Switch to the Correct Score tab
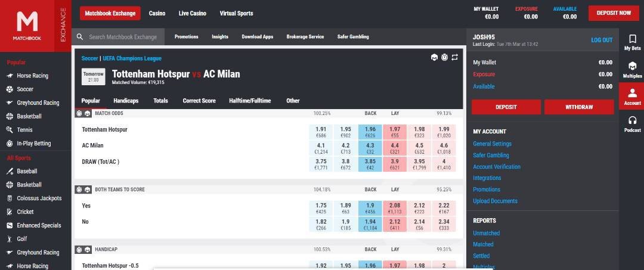644x270 pixels. pos(199,101)
